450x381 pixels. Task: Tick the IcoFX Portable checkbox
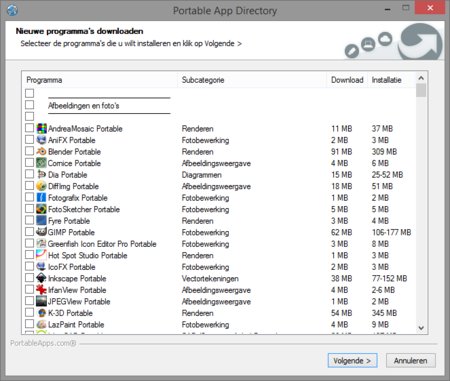point(30,266)
